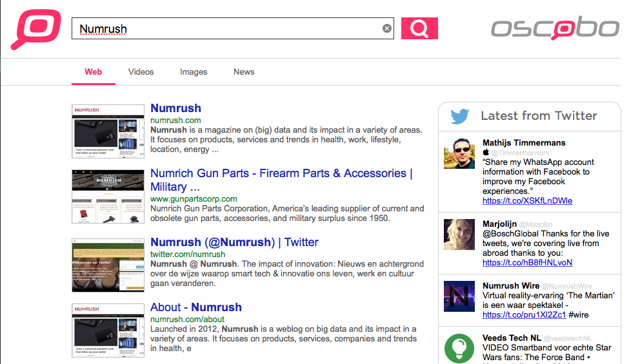Focus the search field containing Numrush
Viewport: 629px width, 364px height.
click(x=226, y=28)
